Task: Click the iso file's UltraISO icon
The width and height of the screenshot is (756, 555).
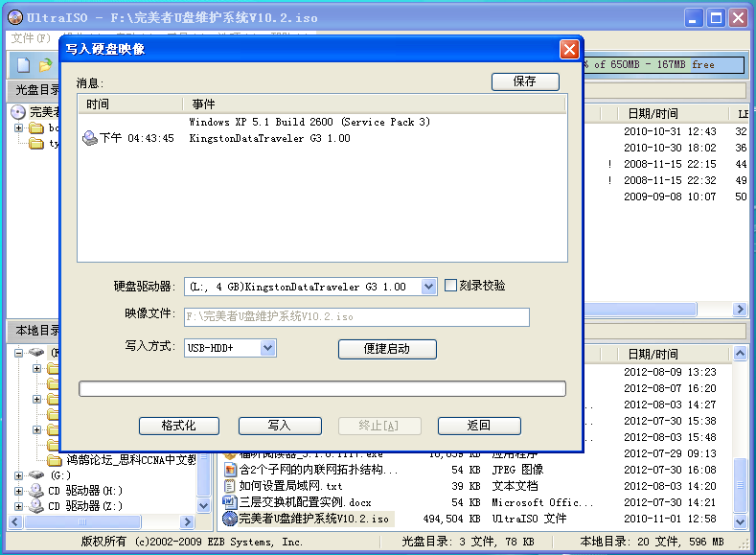Action: [230, 519]
